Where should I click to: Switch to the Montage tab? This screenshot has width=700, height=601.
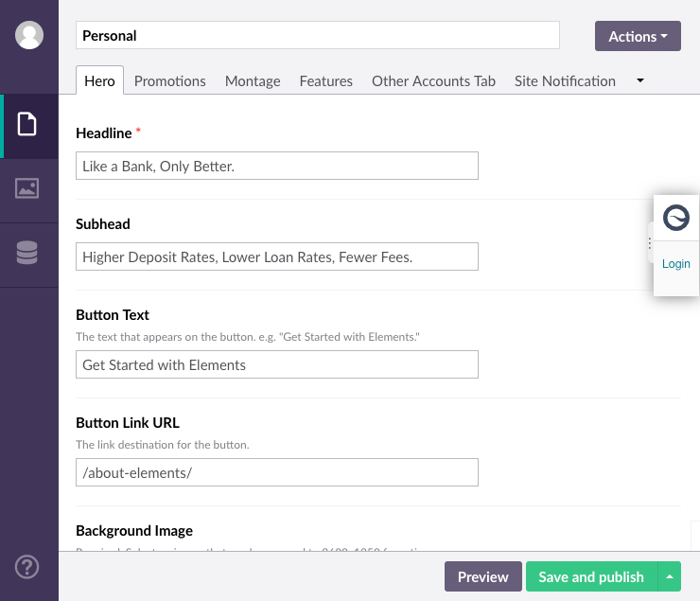point(253,81)
